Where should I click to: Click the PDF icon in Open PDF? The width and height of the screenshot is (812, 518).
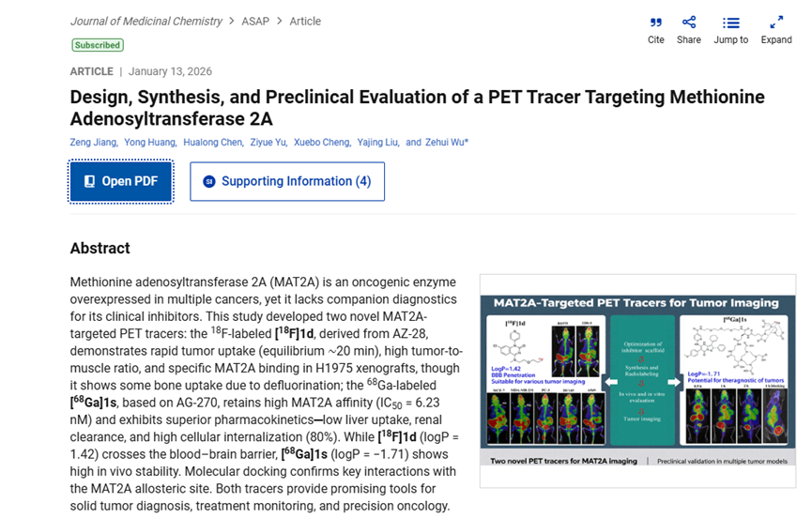[x=90, y=181]
